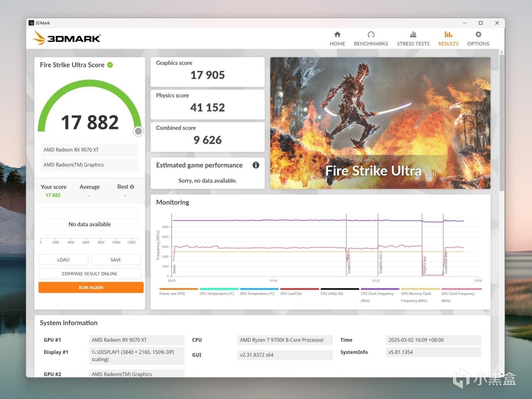Click the Time value 2025-03-02 16:09
532x399 pixels.
[433, 340]
